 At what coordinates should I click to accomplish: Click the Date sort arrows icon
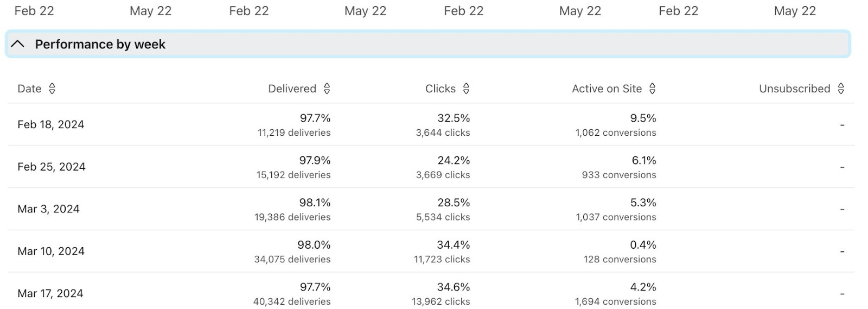tap(52, 89)
